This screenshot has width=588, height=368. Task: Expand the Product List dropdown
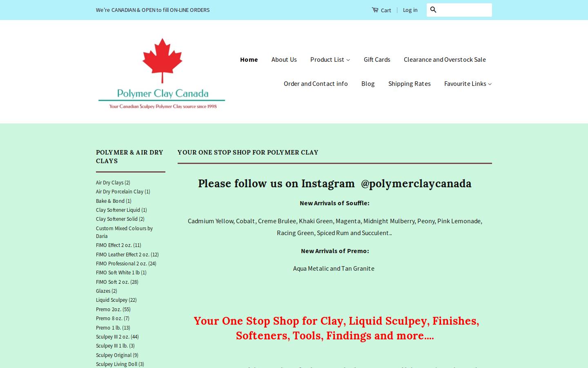coord(330,59)
